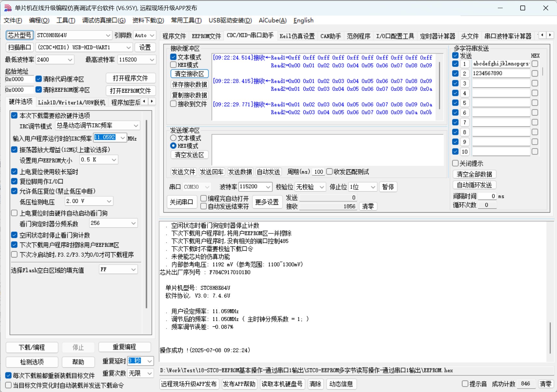Open the 定时器计算器 tab

(x=437, y=36)
